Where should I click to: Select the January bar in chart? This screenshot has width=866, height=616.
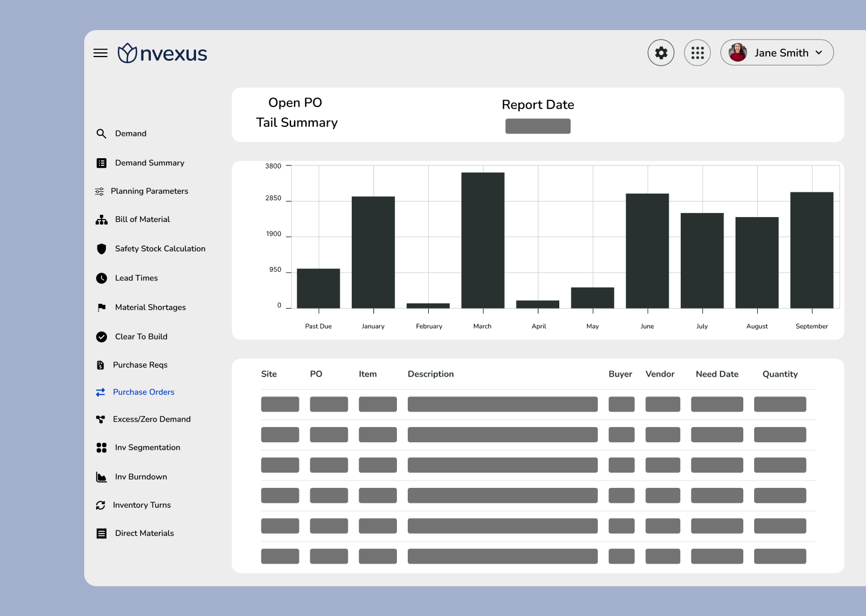[x=373, y=253]
